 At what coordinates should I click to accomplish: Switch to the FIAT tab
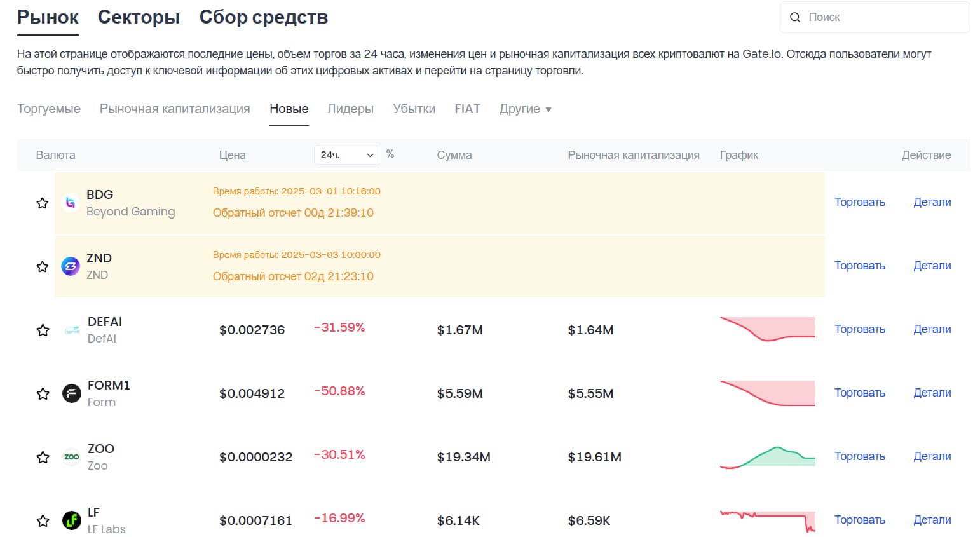[x=468, y=109]
